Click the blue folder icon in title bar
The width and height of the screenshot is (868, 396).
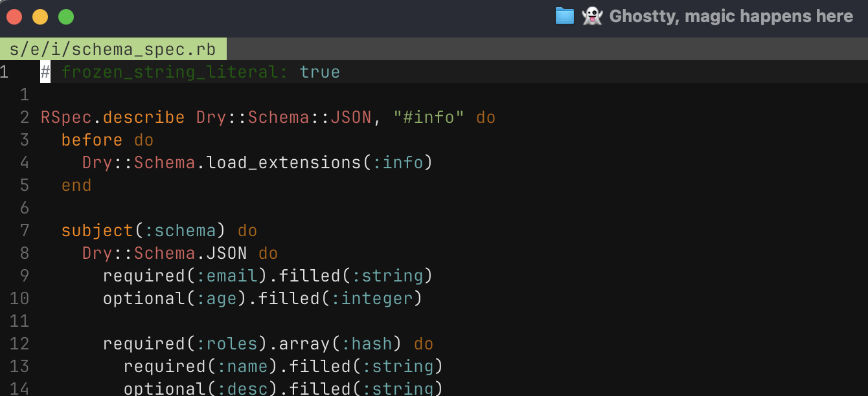click(x=565, y=16)
